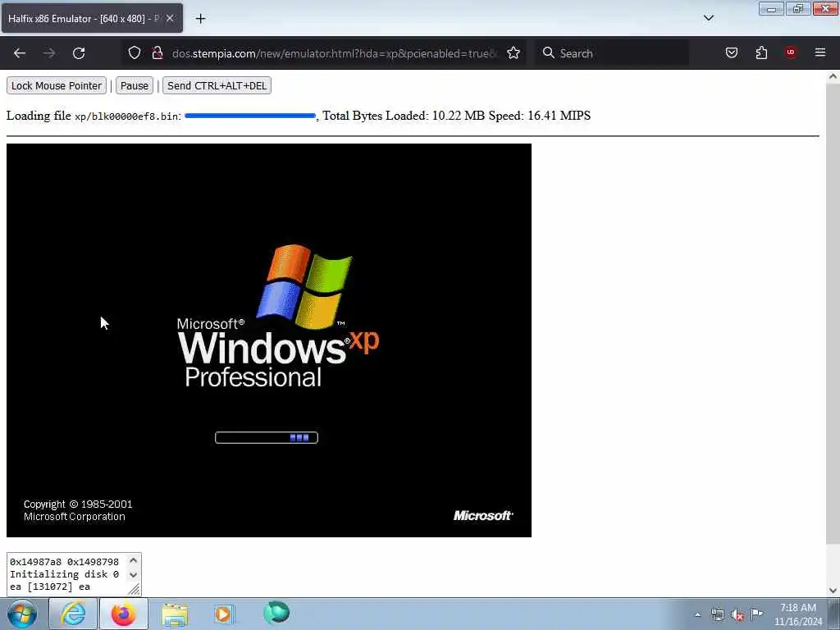Viewport: 840px width, 630px height.
Task: Reload the emulator page
Action: (79, 53)
